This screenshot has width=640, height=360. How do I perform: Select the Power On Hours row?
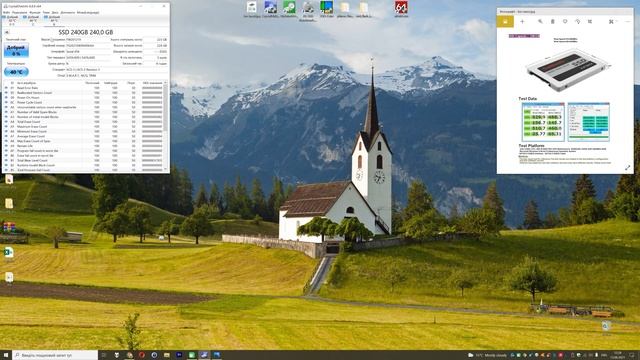click(84, 98)
